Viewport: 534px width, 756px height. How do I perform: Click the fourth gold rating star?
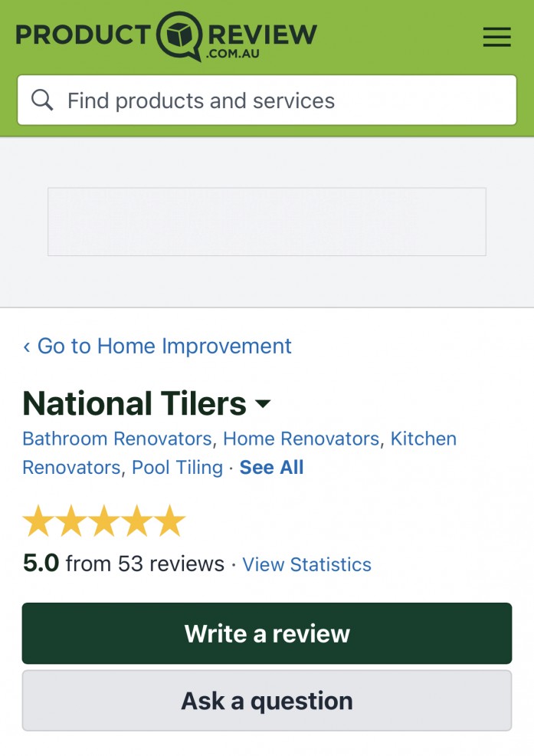(x=137, y=521)
